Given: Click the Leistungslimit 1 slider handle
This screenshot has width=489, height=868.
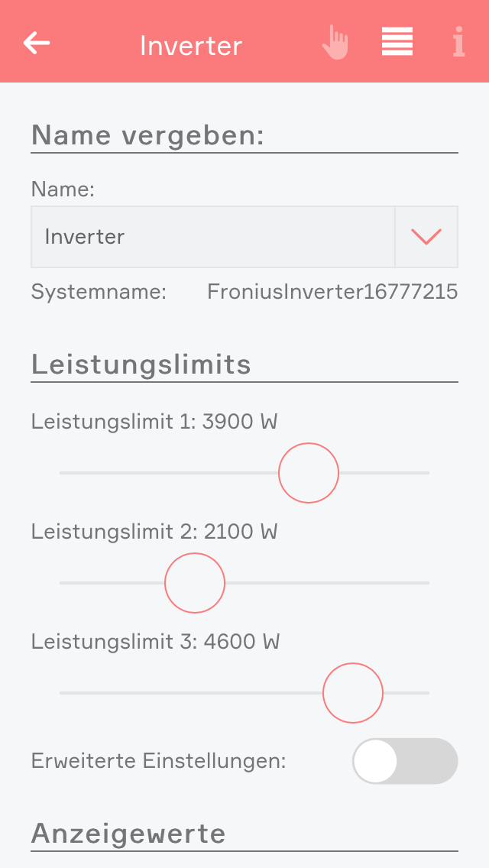Looking at the screenshot, I should (x=309, y=473).
